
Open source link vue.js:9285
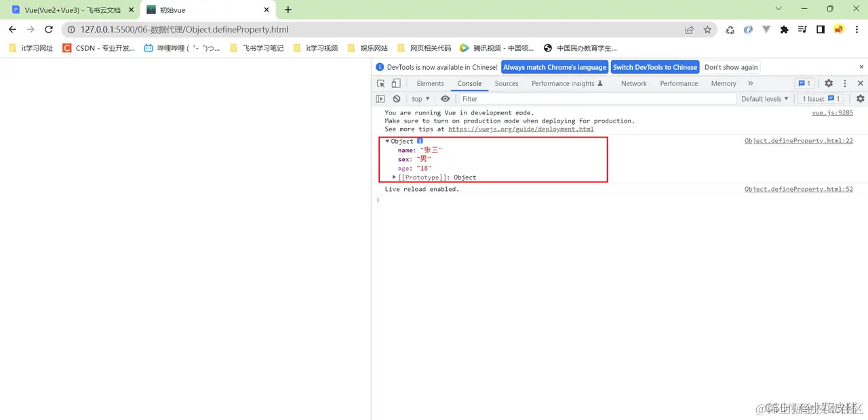click(833, 113)
